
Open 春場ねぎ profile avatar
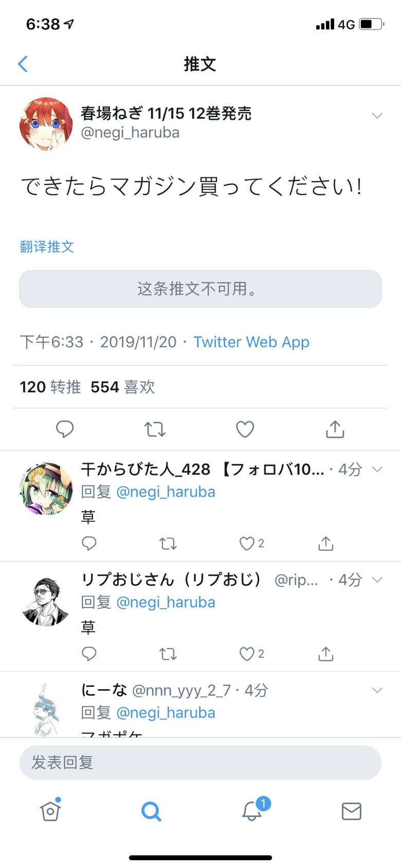point(46,124)
